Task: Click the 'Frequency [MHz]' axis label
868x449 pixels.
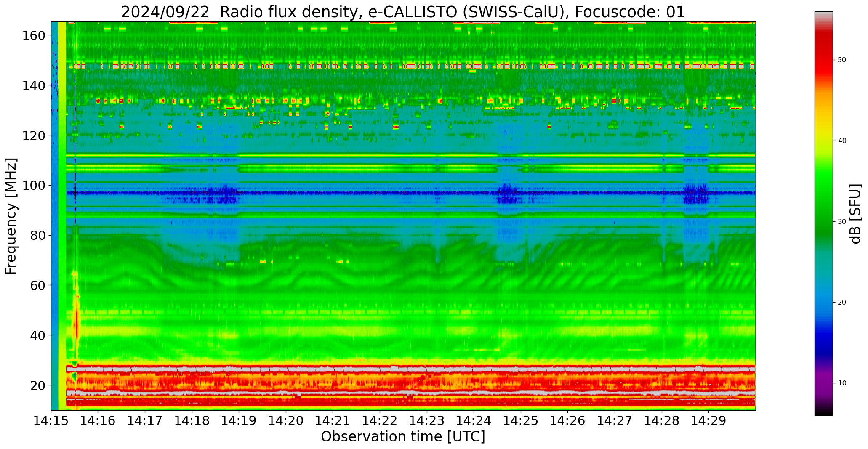Action: click(11, 216)
